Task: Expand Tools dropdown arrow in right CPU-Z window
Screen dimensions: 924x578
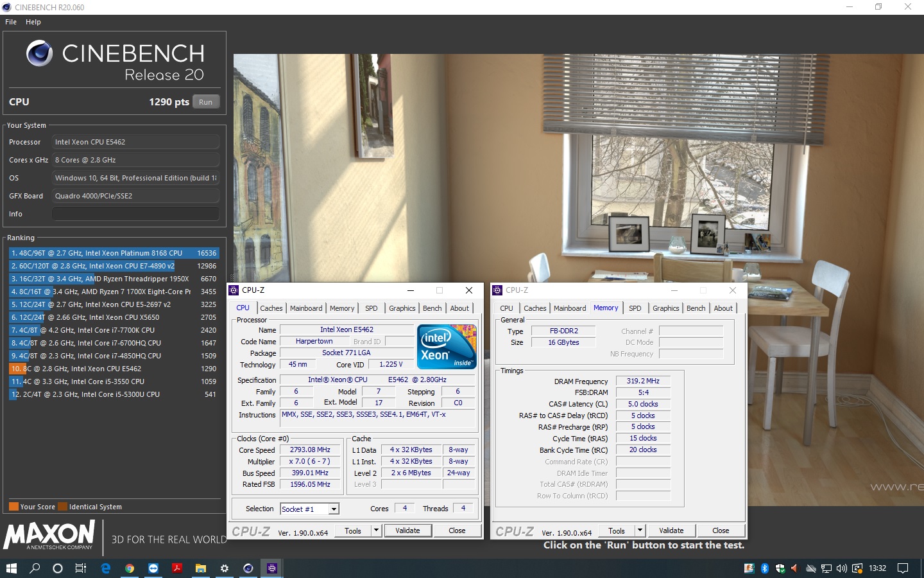Action: [x=640, y=530]
